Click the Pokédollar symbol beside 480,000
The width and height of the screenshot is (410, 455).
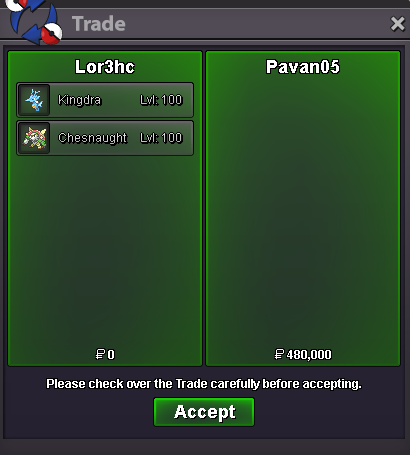pos(279,354)
